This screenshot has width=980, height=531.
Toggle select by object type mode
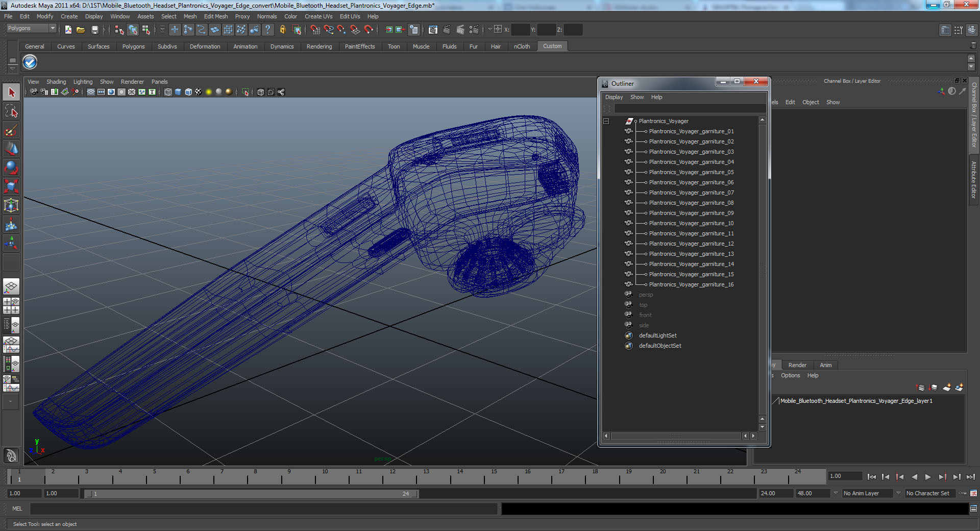133,30
